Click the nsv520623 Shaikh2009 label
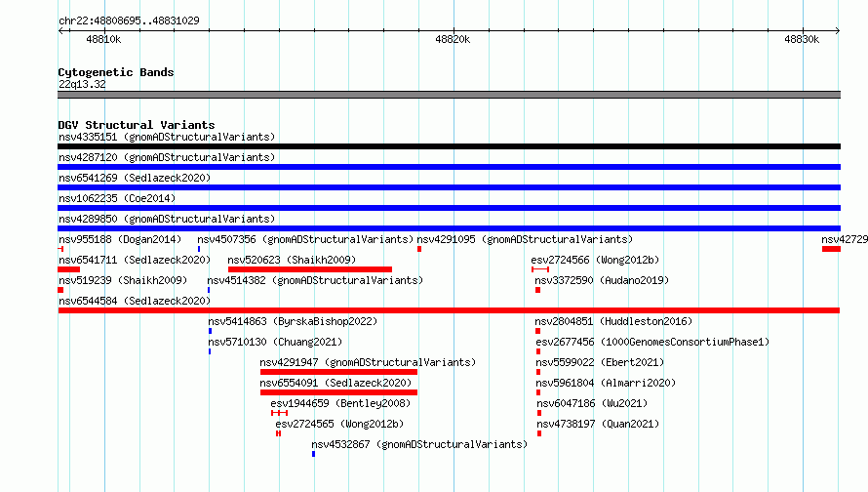 coord(292,260)
